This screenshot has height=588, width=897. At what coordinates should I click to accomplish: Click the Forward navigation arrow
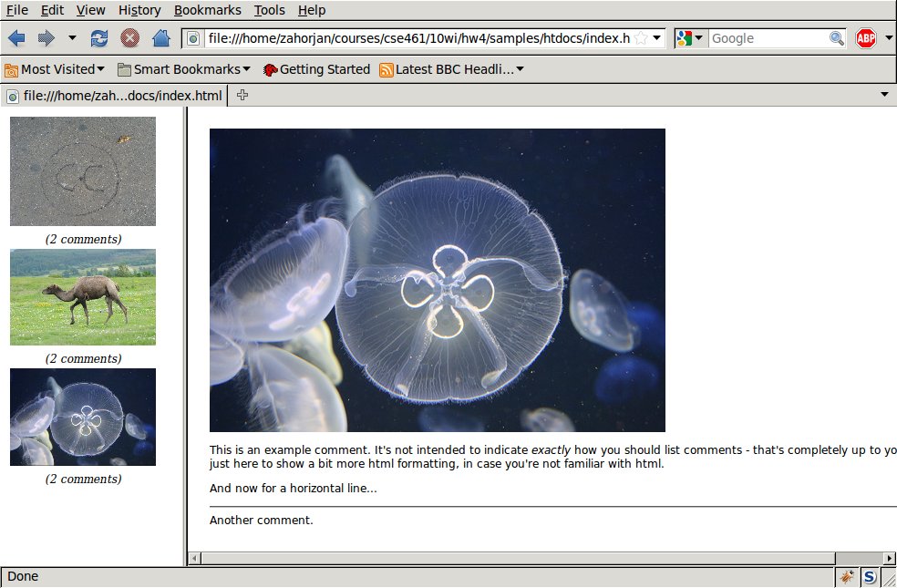point(46,38)
